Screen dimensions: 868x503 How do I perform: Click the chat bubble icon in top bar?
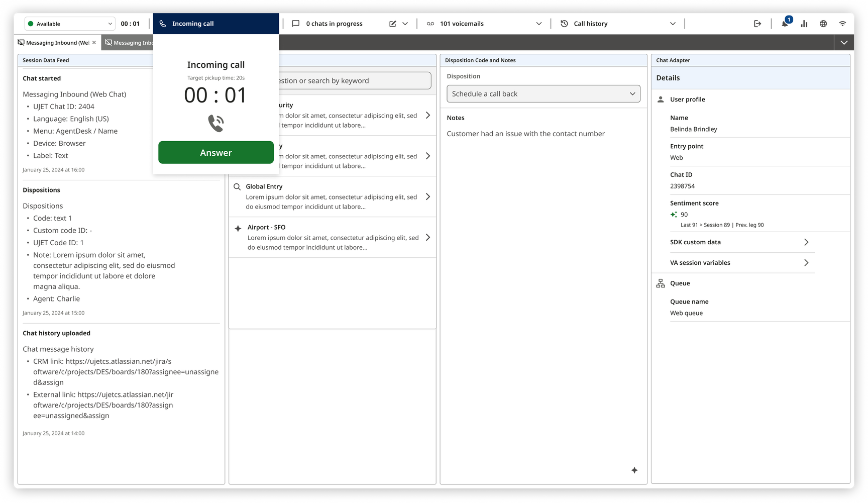pos(296,24)
